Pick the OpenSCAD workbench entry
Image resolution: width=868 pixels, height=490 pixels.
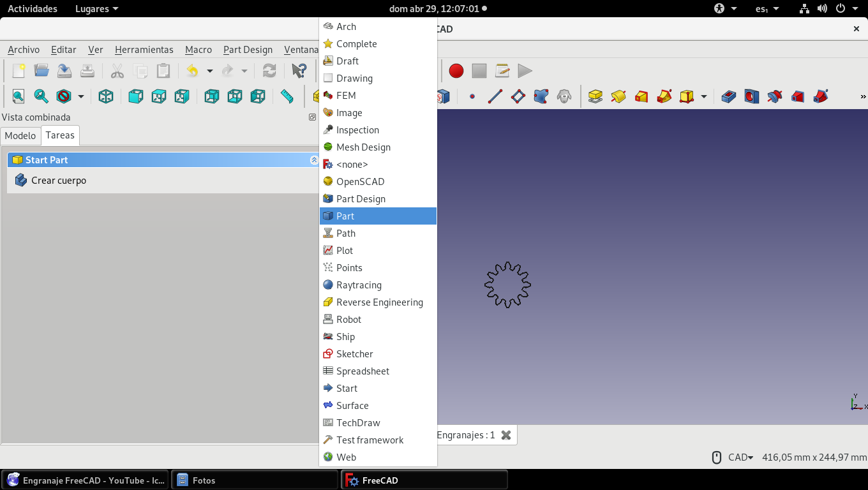tap(378, 181)
